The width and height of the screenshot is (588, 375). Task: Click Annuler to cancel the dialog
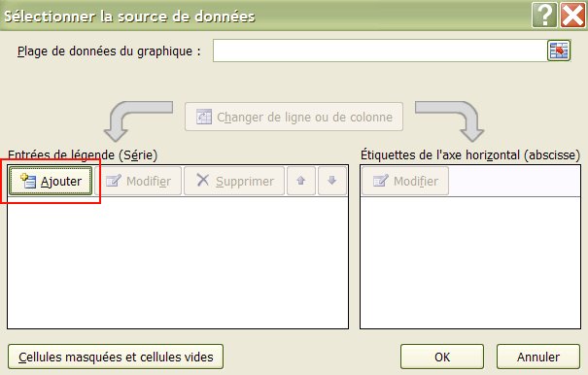coord(538,357)
